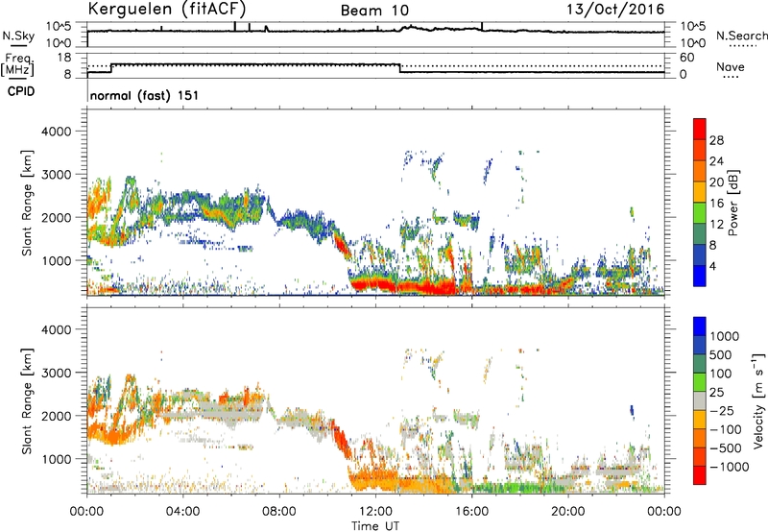Select the "18" tick on frequency axis
Screen dimensions: 768x532
point(64,58)
